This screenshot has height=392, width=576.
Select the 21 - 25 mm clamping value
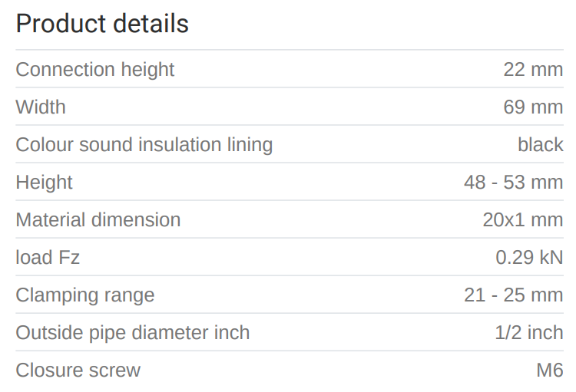click(x=513, y=295)
